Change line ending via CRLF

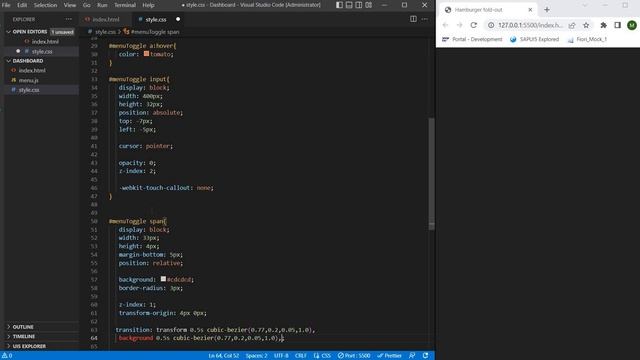[x=301, y=356]
